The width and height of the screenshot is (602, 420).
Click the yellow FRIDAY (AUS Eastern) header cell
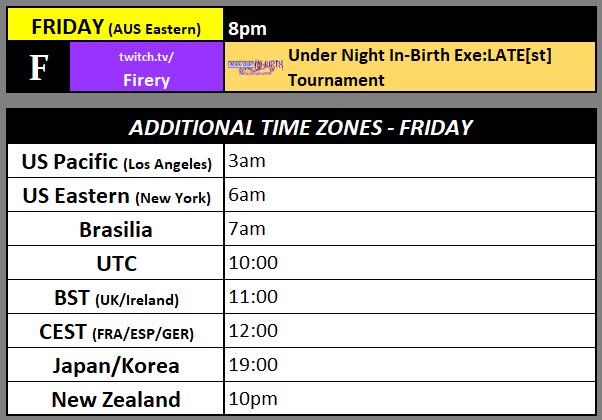(116, 25)
